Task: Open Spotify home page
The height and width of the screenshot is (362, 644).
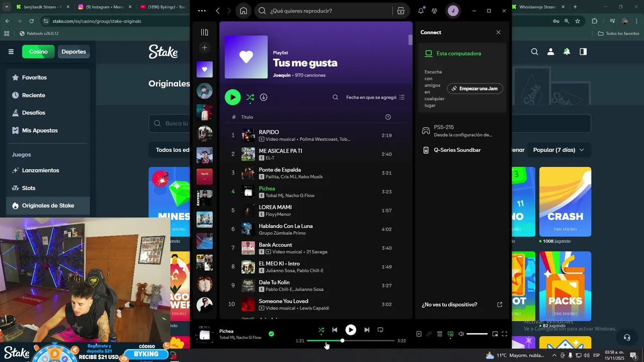Action: pyautogui.click(x=244, y=11)
